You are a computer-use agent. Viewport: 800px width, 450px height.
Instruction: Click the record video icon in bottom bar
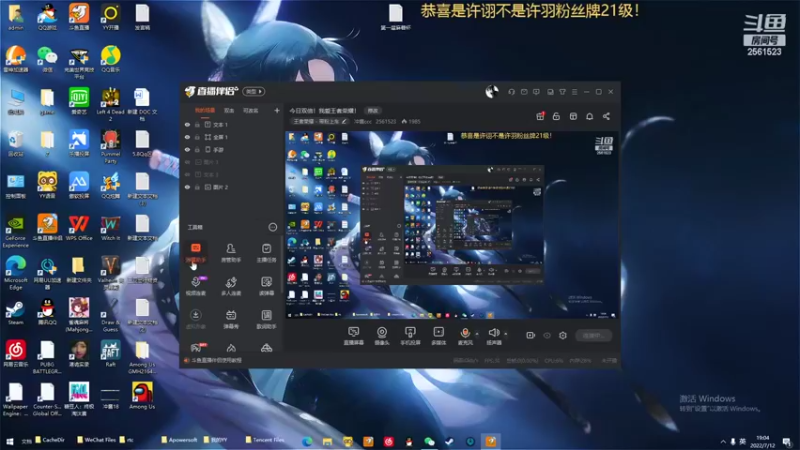531,335
